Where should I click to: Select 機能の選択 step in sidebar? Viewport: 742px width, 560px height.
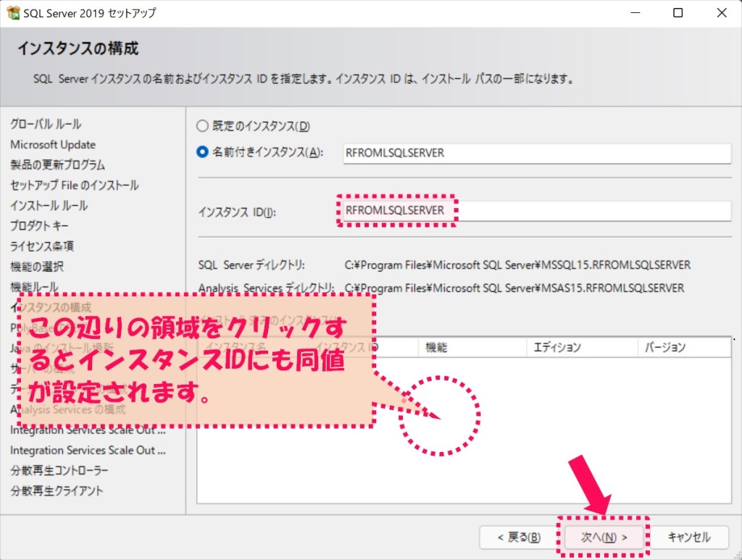pos(37,267)
